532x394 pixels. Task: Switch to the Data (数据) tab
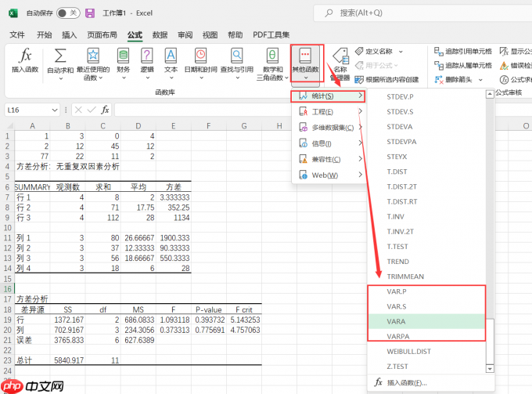pos(160,34)
